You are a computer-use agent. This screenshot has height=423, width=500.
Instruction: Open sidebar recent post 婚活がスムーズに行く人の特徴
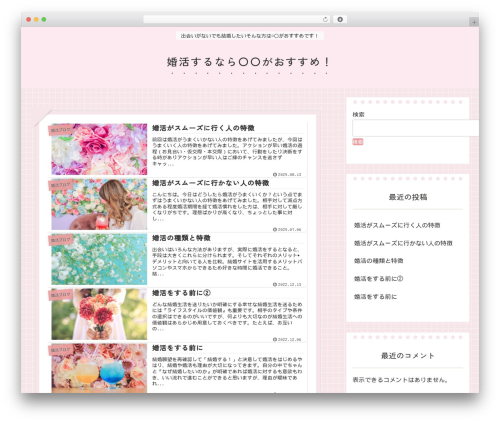pyautogui.click(x=397, y=225)
